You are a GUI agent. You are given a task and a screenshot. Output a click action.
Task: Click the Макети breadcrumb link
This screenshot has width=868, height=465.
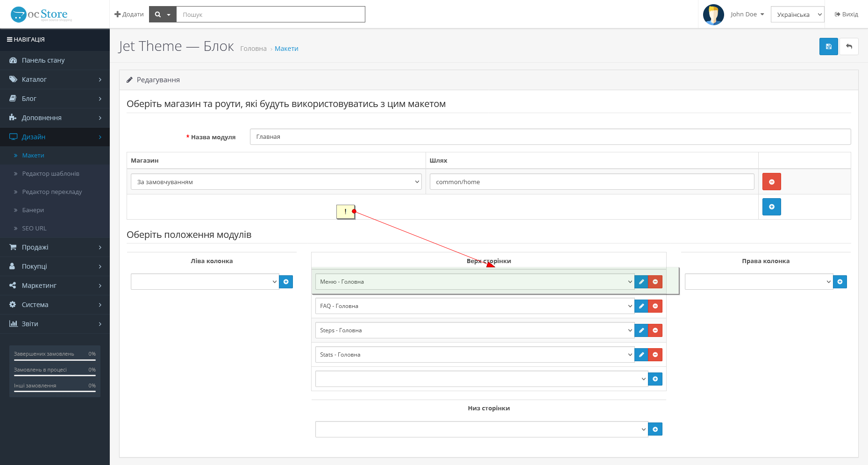pos(286,49)
